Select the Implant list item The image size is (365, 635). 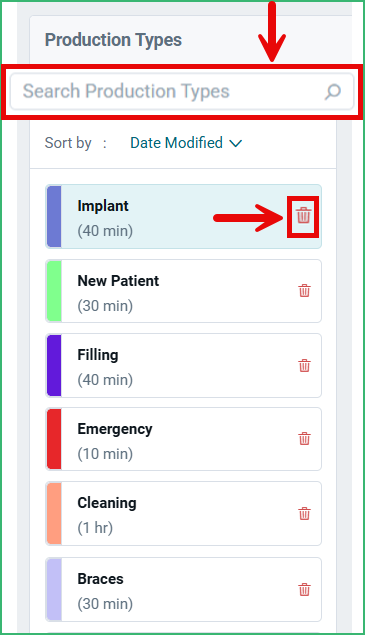coord(184,217)
